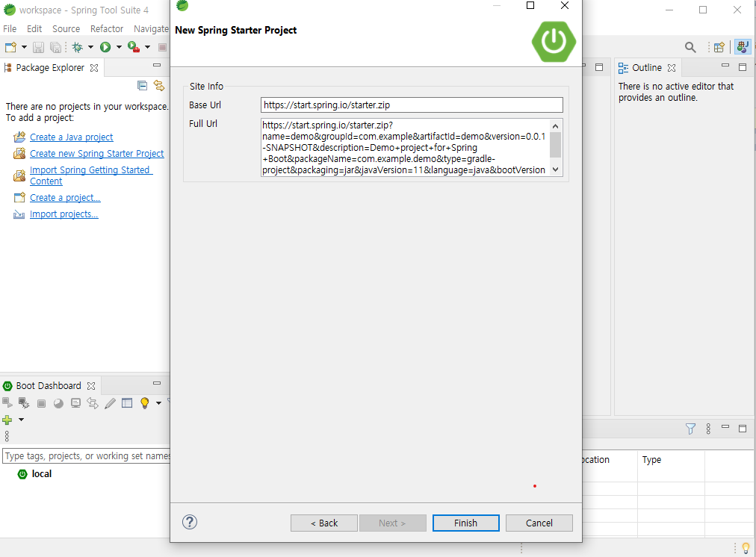Click the Finish button
Screen dimensions: 756x557
(x=465, y=523)
